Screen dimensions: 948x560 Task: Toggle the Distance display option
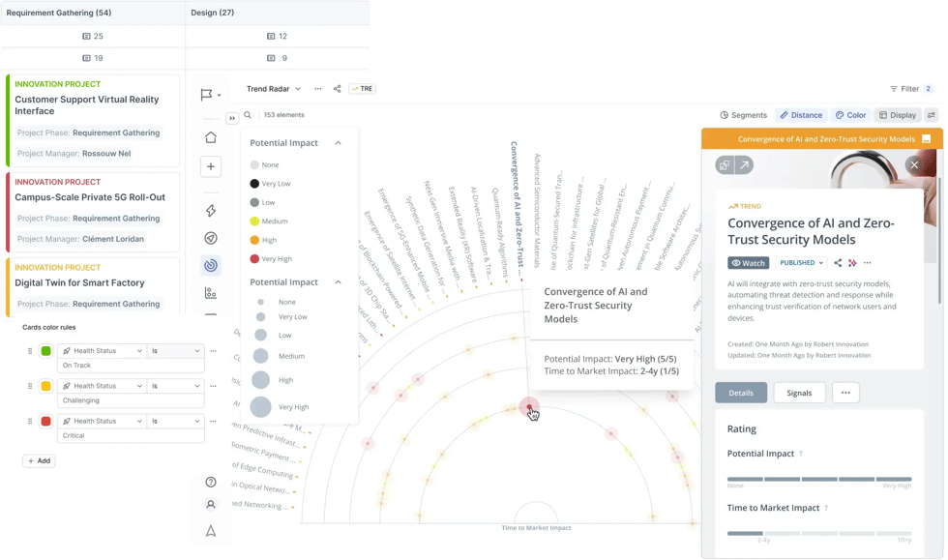coord(800,115)
